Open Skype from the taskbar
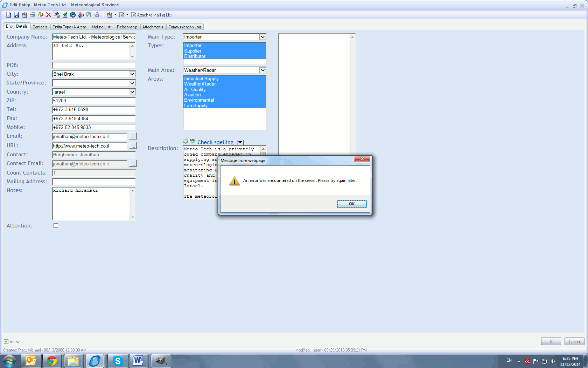The image size is (588, 368). 118,361
